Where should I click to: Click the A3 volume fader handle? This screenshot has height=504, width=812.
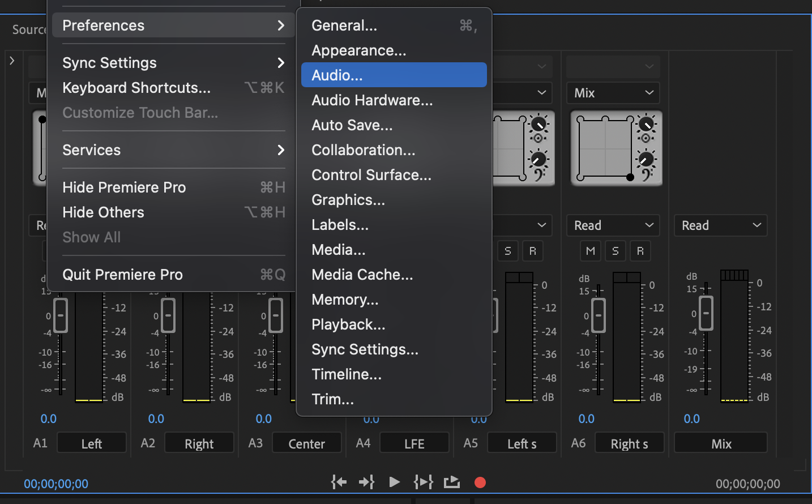tap(276, 315)
